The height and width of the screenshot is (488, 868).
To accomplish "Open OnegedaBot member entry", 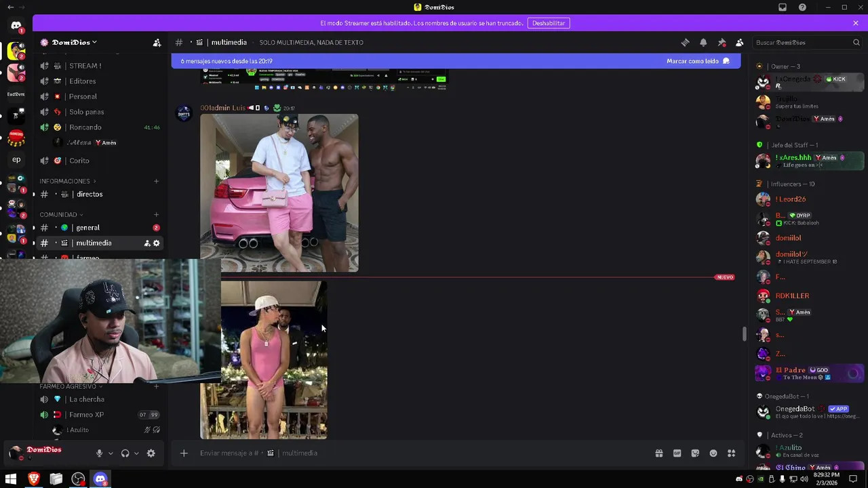I will pos(810,411).
